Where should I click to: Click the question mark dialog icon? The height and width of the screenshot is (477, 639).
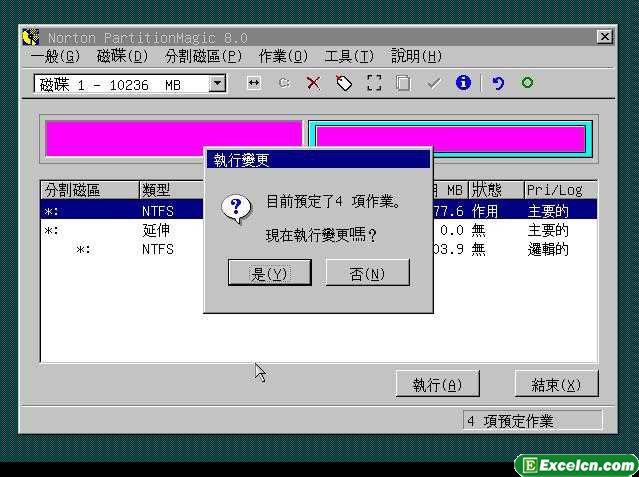pos(236,209)
